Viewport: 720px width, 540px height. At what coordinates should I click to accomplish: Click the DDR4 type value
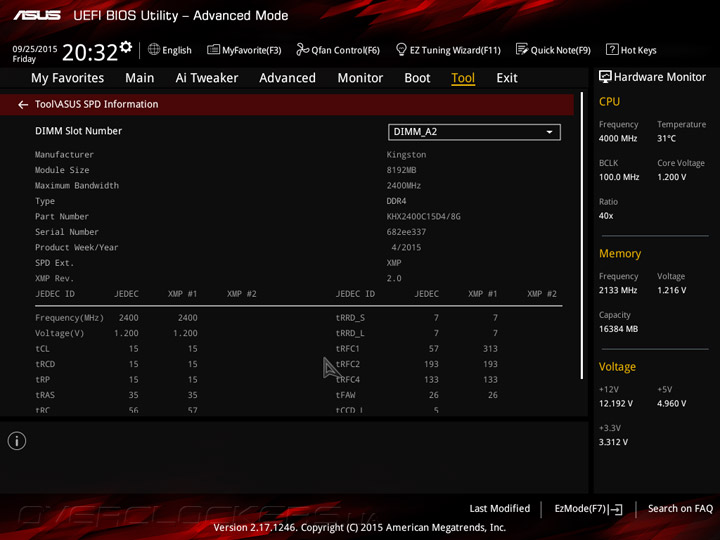pos(396,201)
